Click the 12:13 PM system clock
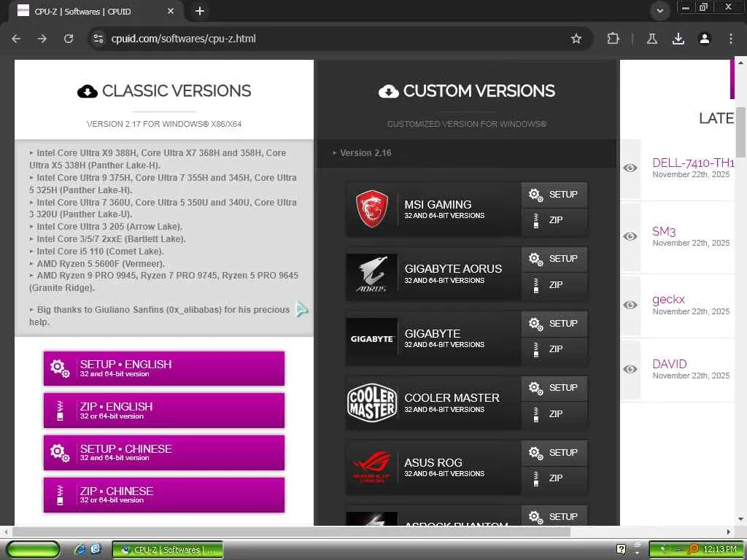The width and height of the screenshot is (747, 560). pos(720,550)
